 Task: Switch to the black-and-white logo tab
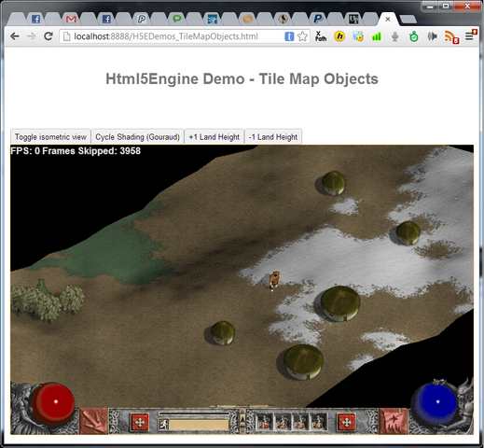point(353,20)
